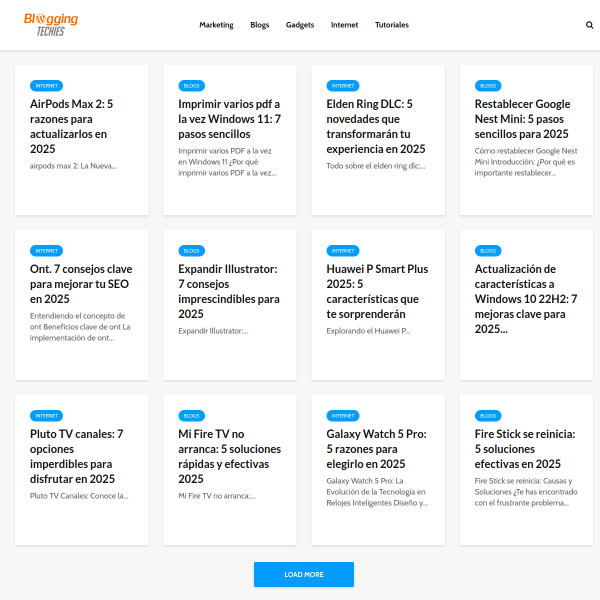Click excerpt 'Cómo restablecer Google Nest Mini Introducción: ¿Por qué es importante restablecer...'
The width and height of the screenshot is (600, 600).
[526, 162]
